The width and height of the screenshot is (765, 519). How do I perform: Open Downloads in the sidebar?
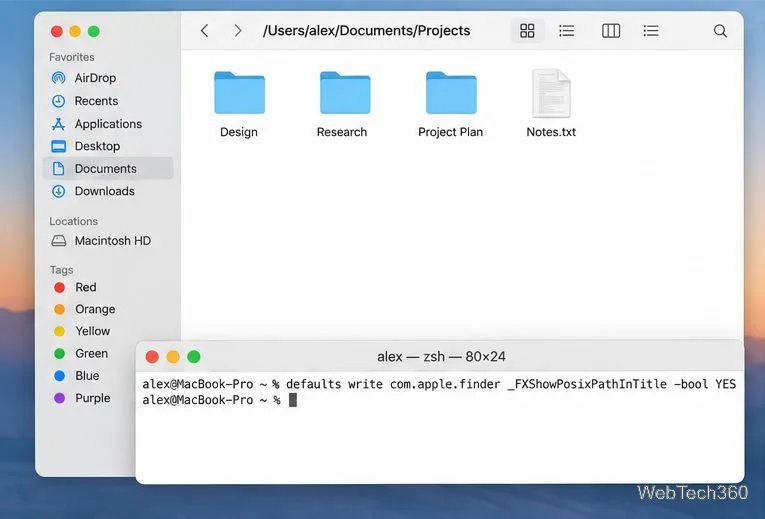click(x=108, y=191)
